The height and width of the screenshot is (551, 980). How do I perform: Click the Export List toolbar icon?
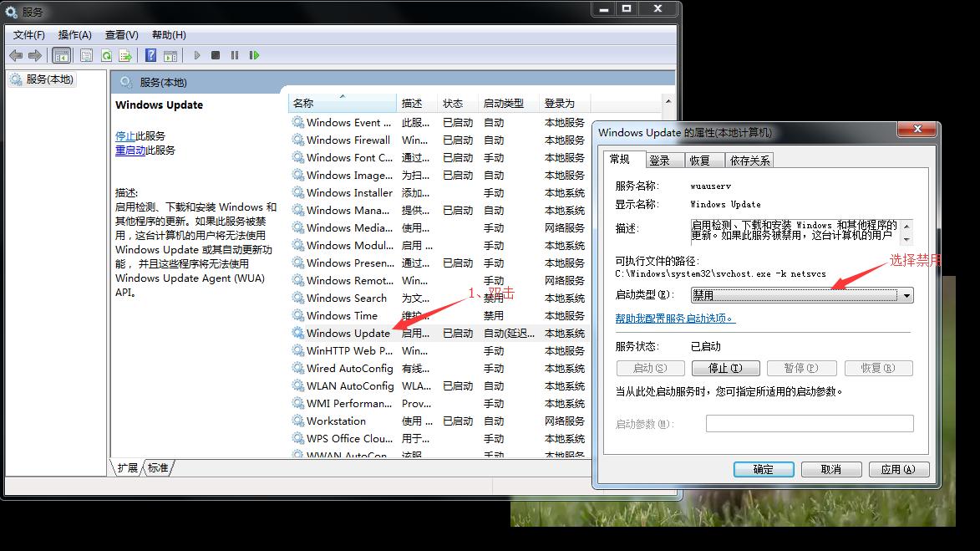point(126,55)
